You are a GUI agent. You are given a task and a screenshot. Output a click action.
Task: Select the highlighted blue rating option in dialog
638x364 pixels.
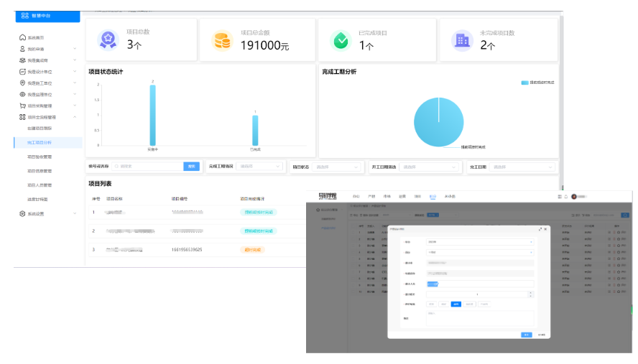click(456, 304)
